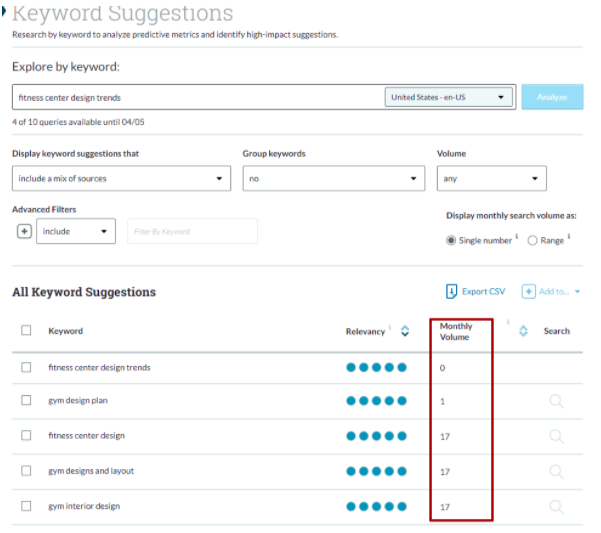Click the Filter By Keyword input field
This screenshot has height=533, width=601.
[x=192, y=231]
